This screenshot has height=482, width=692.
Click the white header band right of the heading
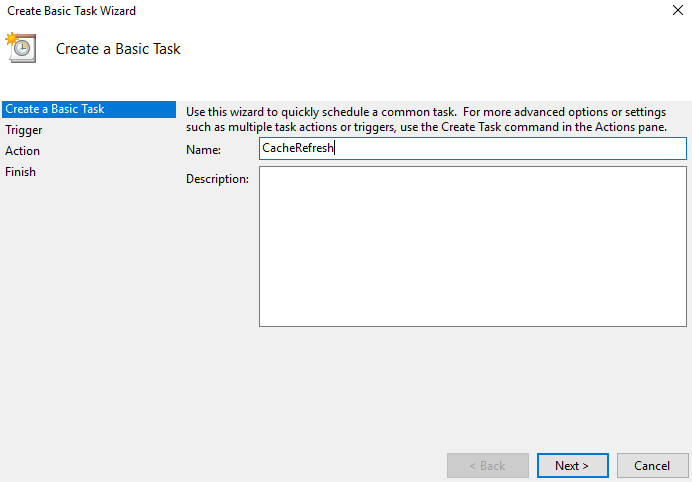[x=450, y=49]
